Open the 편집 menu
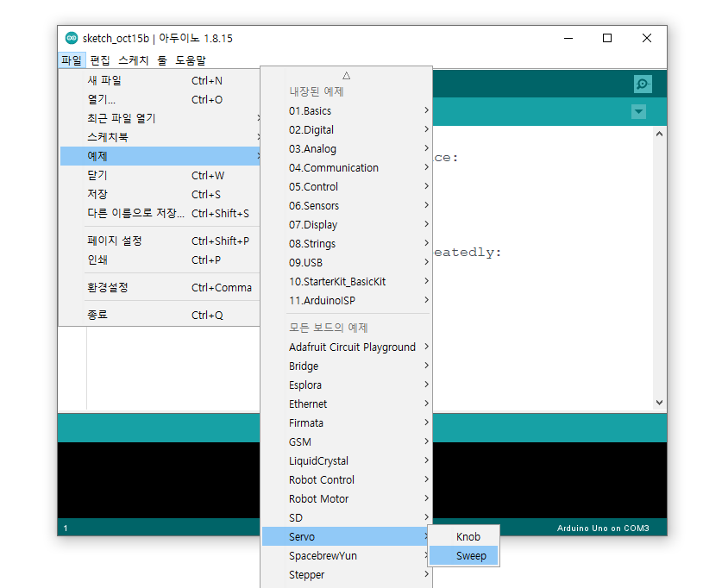The image size is (703, 588). pyautogui.click(x=100, y=60)
